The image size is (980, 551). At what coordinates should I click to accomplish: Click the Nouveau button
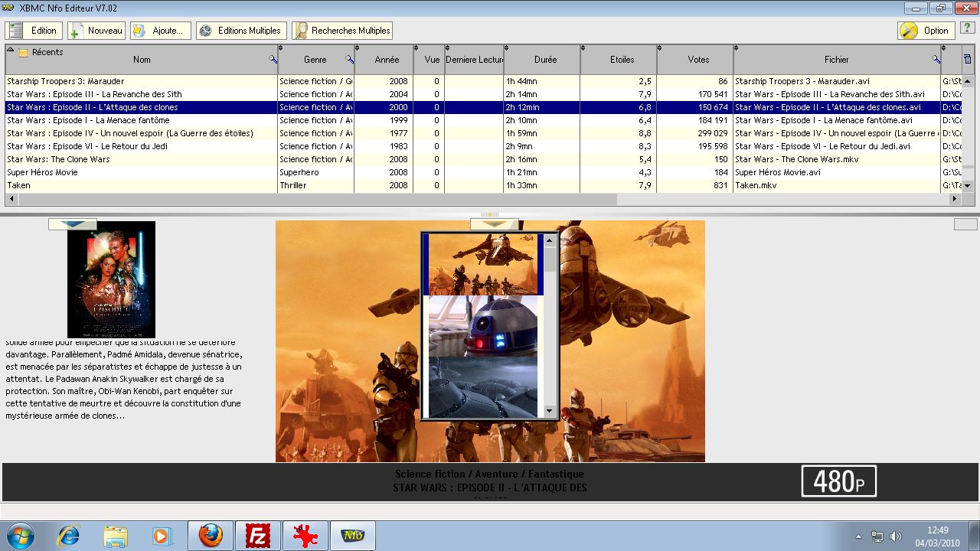tap(96, 31)
